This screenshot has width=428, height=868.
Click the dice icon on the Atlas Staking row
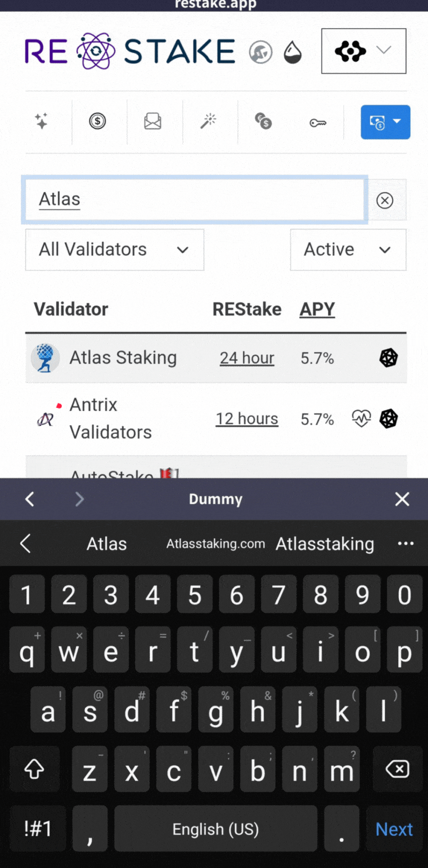(x=388, y=358)
